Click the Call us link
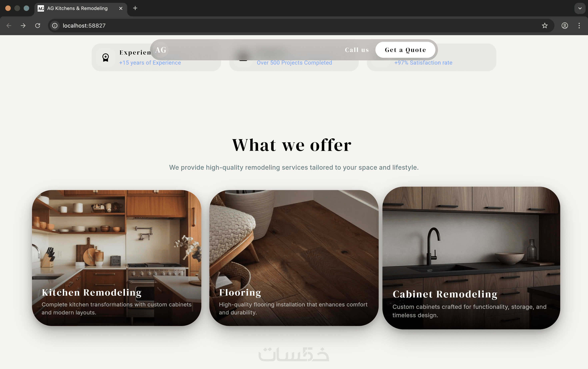This screenshot has height=369, width=588. click(357, 50)
